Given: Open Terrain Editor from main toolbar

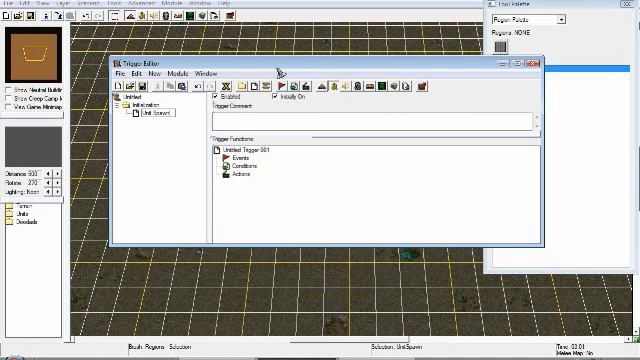Looking at the screenshot, I should pos(130,16).
